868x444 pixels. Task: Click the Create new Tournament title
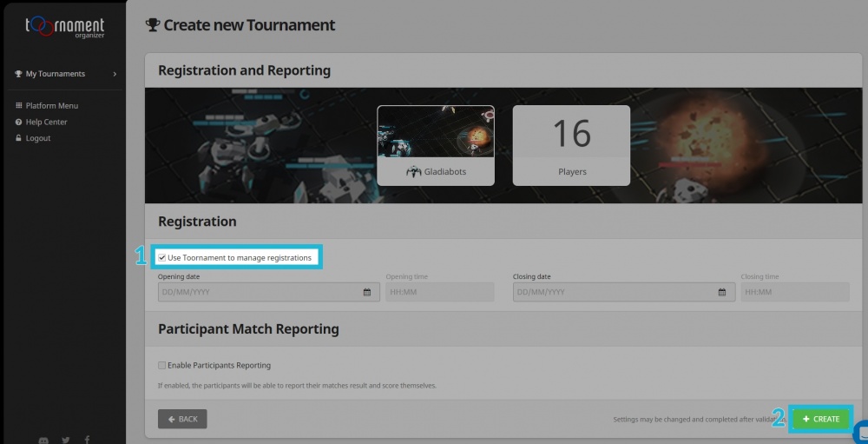click(249, 25)
